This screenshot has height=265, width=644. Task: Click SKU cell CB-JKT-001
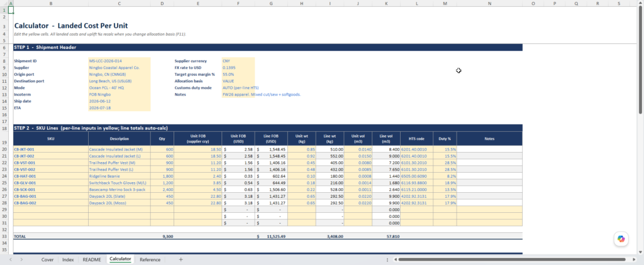coord(51,149)
